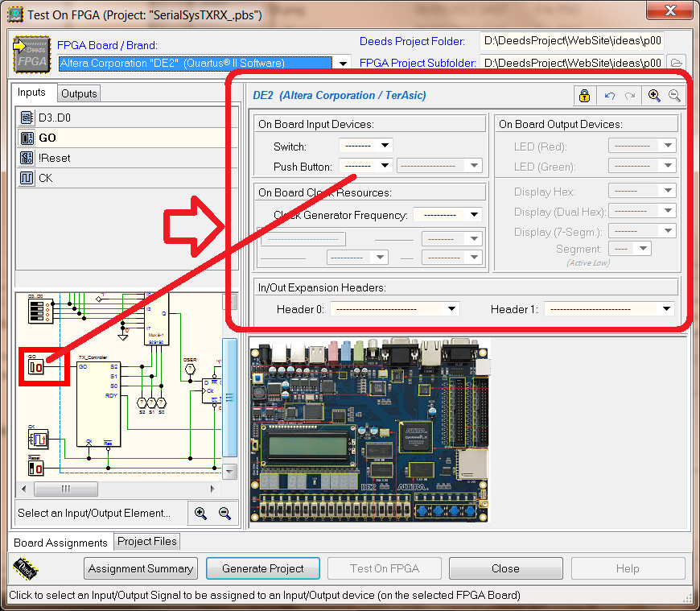The width and height of the screenshot is (700, 611).
Task: Click the schematic scroll-down arrow
Action: click(229, 472)
